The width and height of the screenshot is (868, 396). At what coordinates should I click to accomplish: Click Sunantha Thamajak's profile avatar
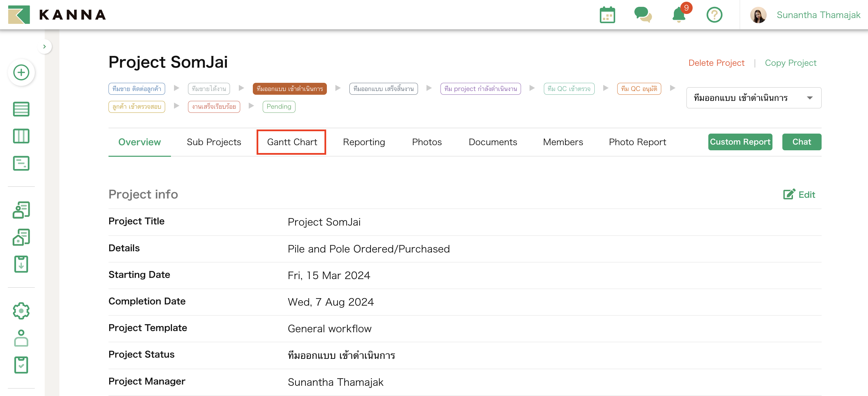(758, 15)
